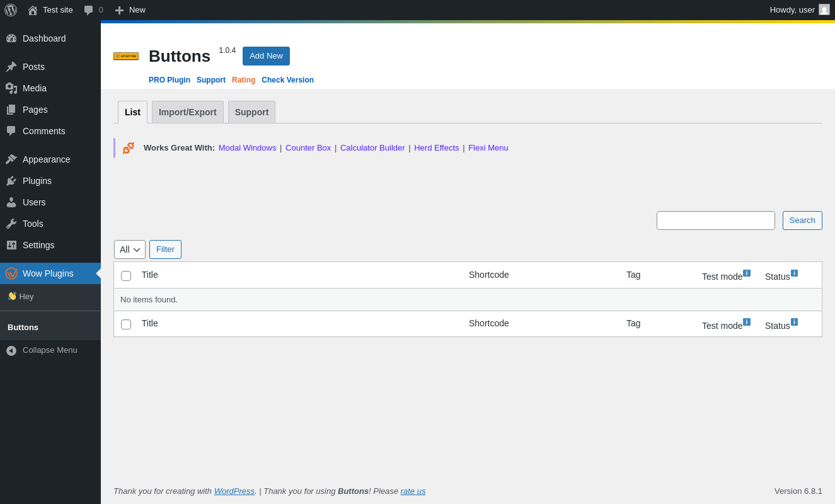The width and height of the screenshot is (835, 504).
Task: Open the WordPress logo menu
Action: [11, 10]
